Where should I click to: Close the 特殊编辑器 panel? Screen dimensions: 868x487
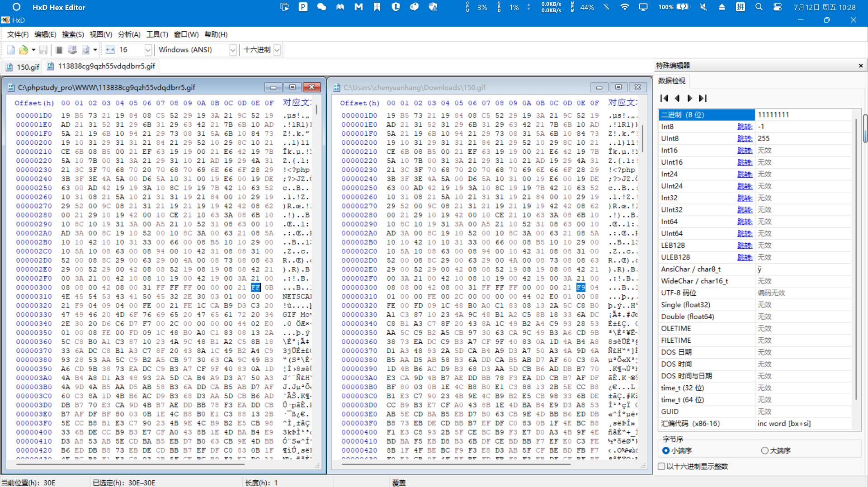click(861, 66)
